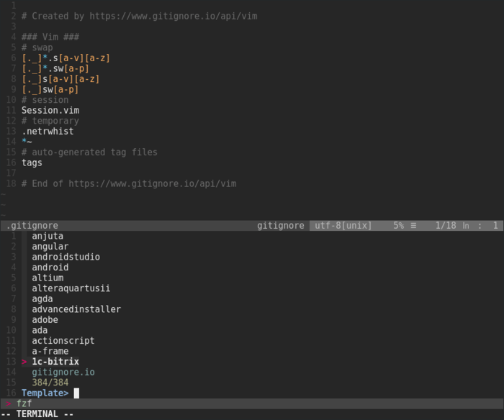
Task: Select the 1c-bitrix template entry
Action: (x=55, y=362)
